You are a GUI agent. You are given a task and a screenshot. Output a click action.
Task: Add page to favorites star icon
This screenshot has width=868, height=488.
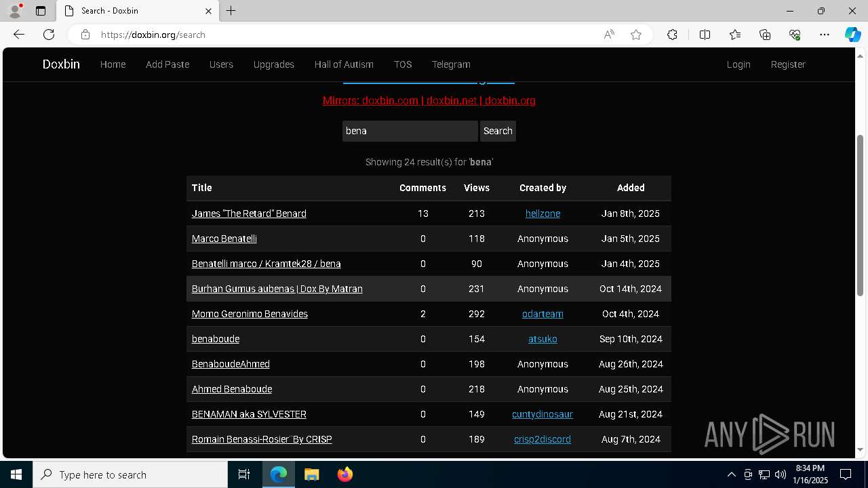[636, 35]
